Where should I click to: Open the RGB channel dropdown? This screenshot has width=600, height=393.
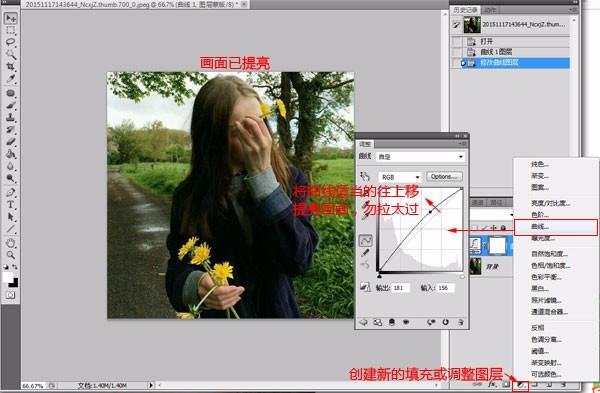400,177
